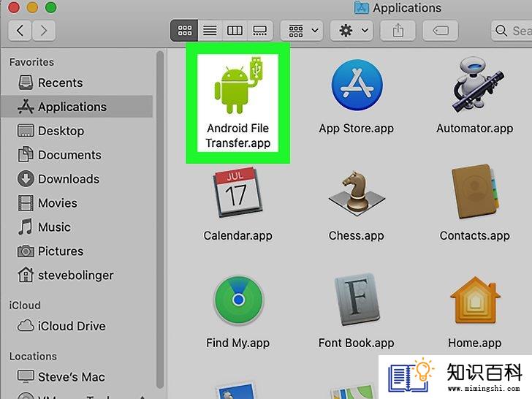Click the Search field
The height and width of the screenshot is (399, 532).
point(512,31)
